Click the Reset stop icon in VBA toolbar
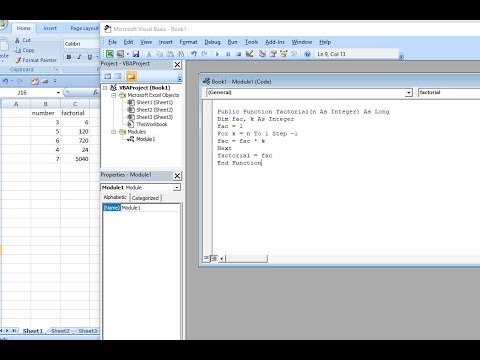The width and height of the screenshot is (480, 360). point(239,54)
